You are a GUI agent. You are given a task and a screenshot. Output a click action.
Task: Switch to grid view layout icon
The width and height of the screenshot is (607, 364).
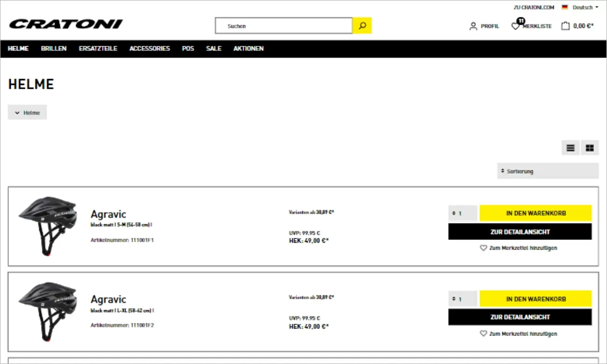(590, 147)
